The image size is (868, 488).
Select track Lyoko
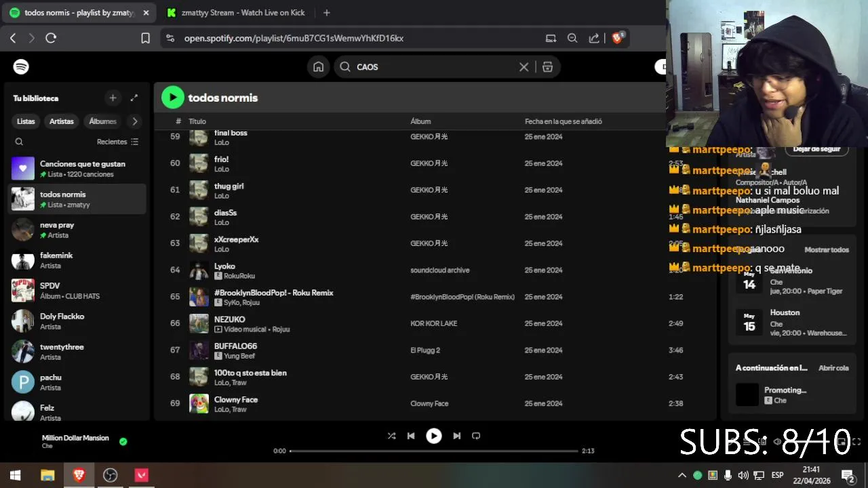(x=224, y=266)
